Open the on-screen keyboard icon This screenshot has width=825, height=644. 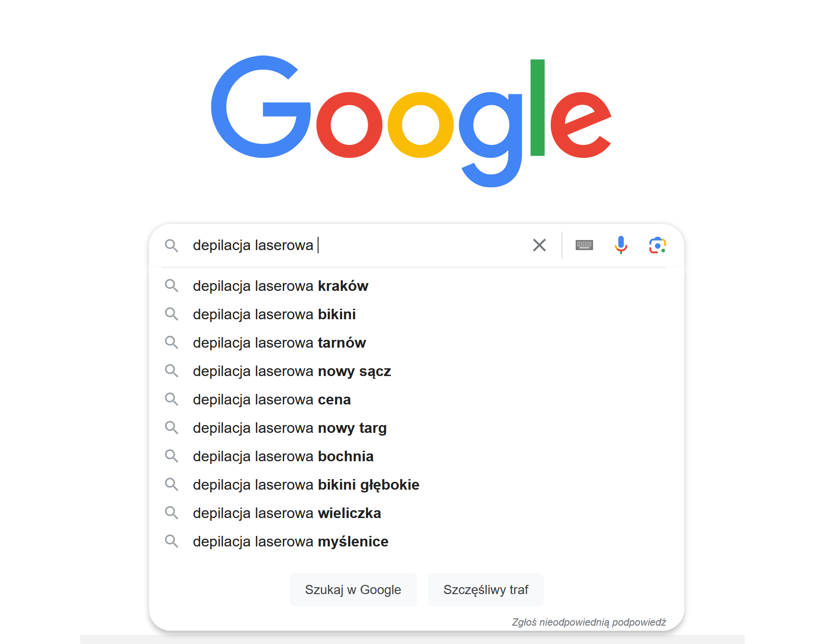(584, 246)
